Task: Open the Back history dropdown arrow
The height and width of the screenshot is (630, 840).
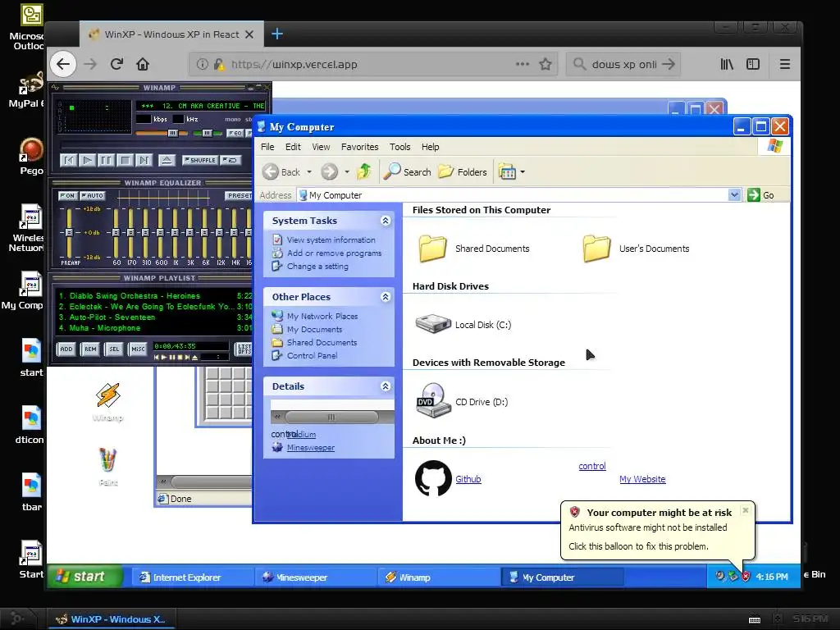Action: 309,172
